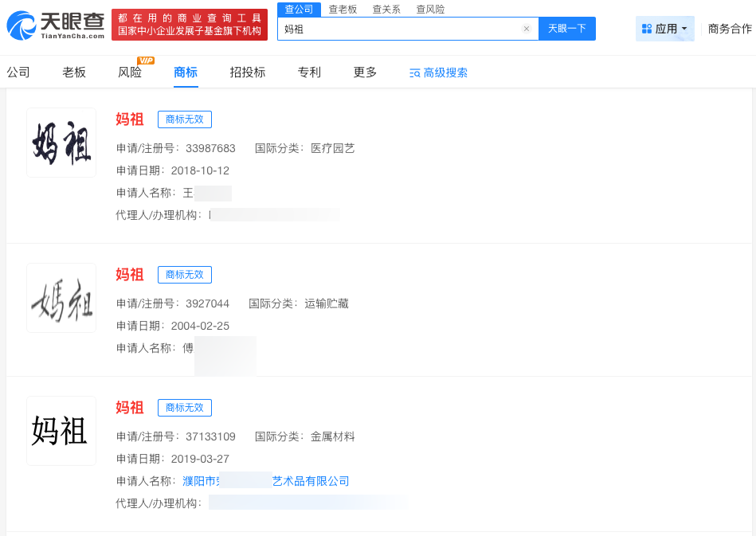Open the 濮阳市 art company link
The width and height of the screenshot is (756, 536).
pyautogui.click(x=268, y=481)
